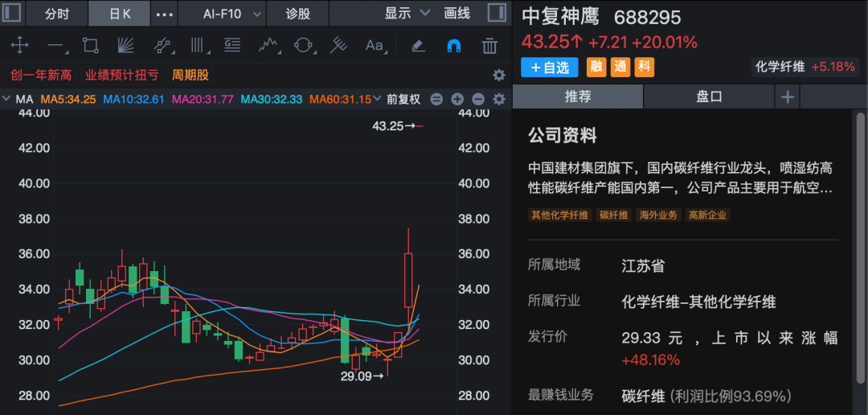
Task: Toggle the magnet snap mode
Action: point(453,45)
